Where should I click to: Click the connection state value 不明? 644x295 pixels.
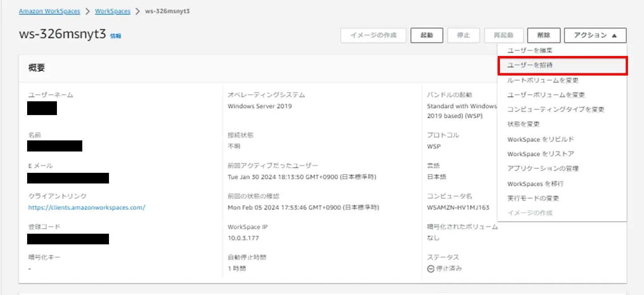pos(234,146)
